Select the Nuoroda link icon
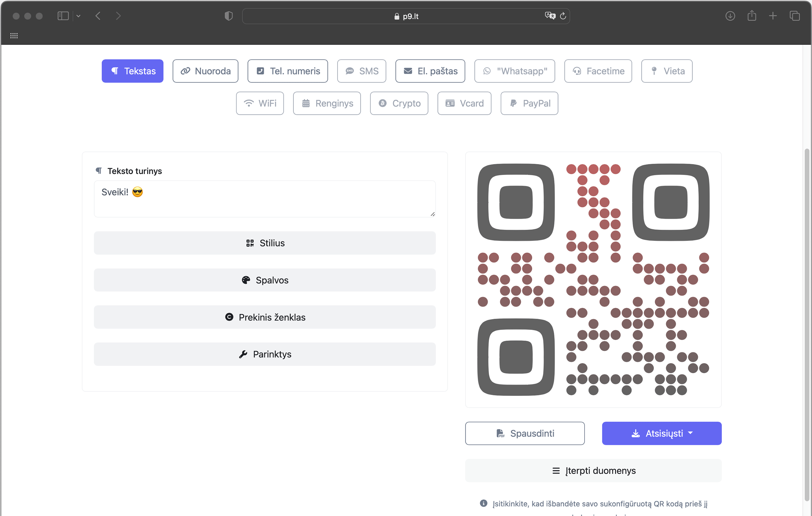The image size is (812, 516). point(185,71)
